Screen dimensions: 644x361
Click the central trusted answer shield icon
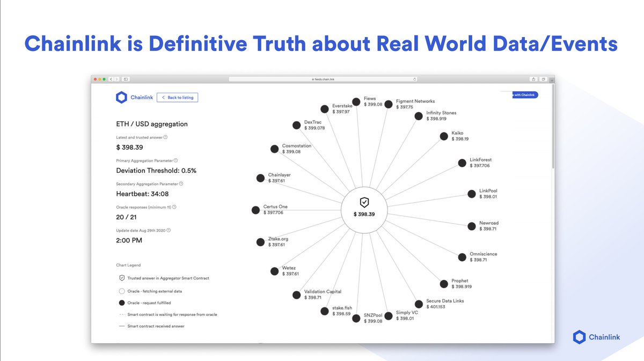coord(364,202)
